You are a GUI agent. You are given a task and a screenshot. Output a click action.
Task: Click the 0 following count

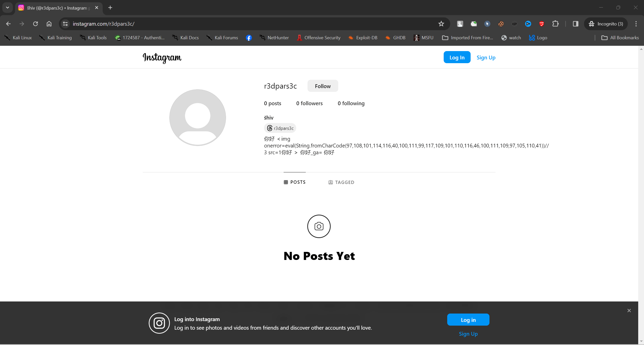(x=351, y=103)
